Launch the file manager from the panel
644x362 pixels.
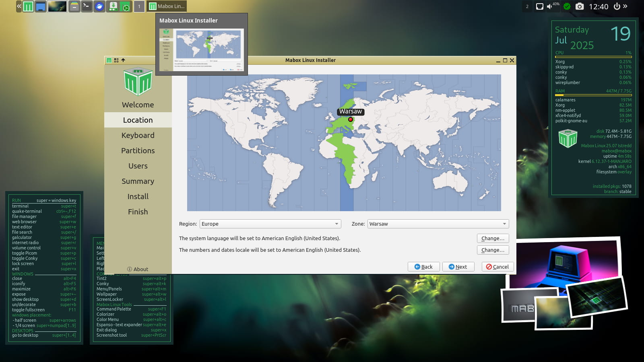click(x=74, y=6)
